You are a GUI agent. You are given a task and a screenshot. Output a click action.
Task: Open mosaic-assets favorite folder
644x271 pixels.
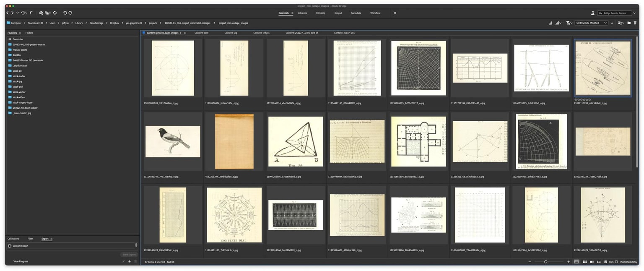20,50
